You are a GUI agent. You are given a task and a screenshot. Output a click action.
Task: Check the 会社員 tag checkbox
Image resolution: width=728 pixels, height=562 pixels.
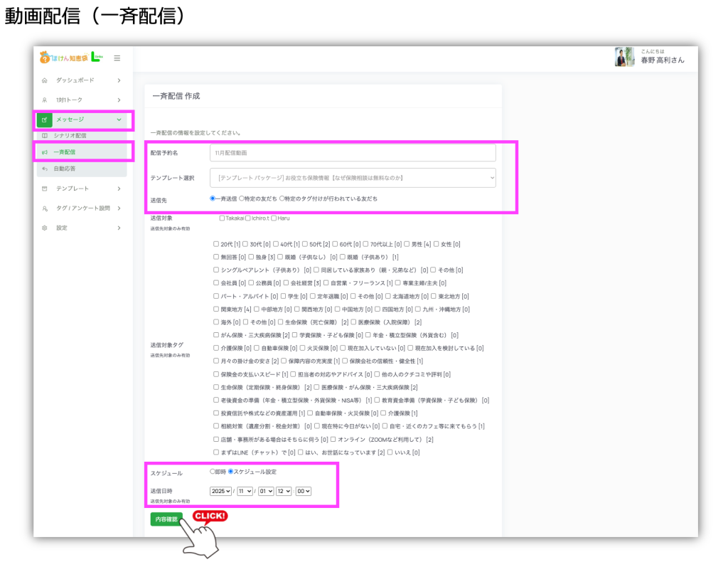click(x=216, y=283)
